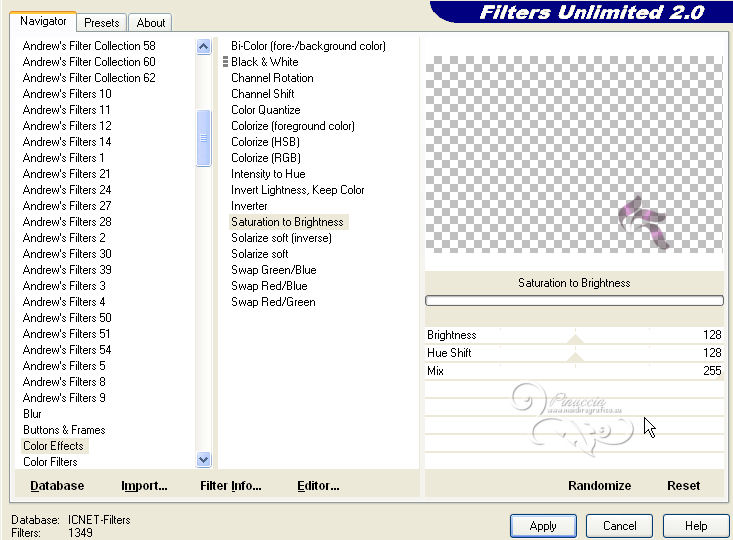The width and height of the screenshot is (733, 540).
Task: Click the marker icon beside Black & White
Action: (225, 62)
